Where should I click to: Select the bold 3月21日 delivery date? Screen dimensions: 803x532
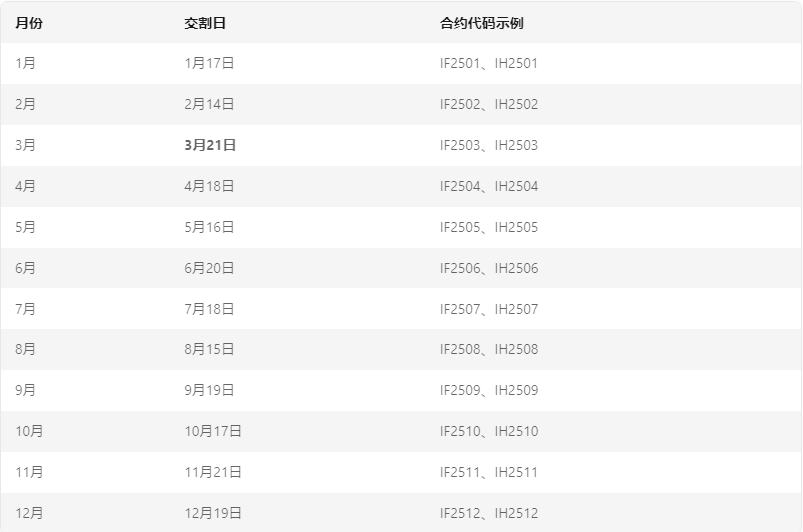(x=210, y=145)
